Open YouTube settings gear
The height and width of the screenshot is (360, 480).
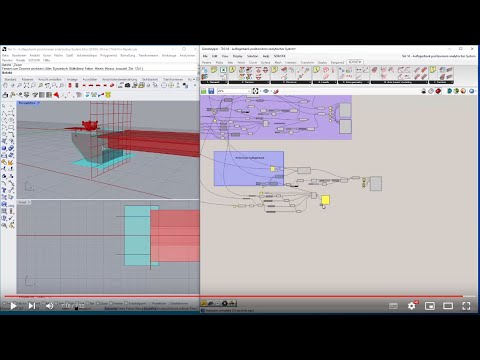[x=412, y=306]
